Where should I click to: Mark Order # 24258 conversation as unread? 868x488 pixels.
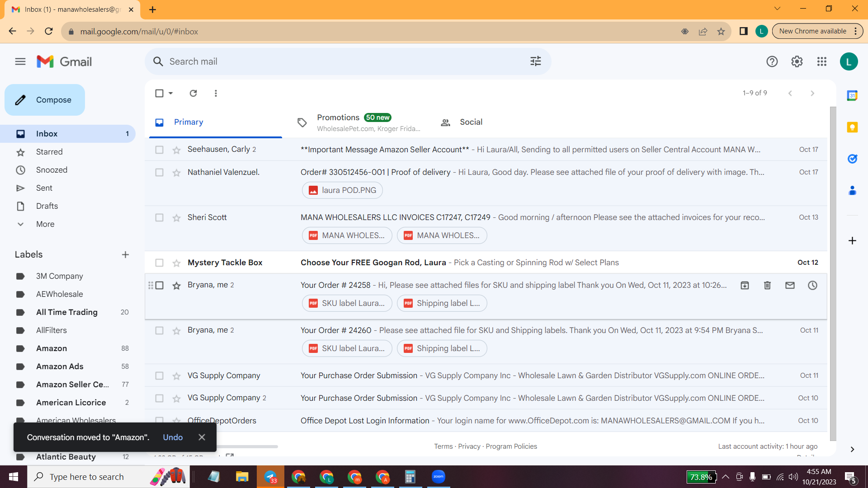tap(790, 285)
